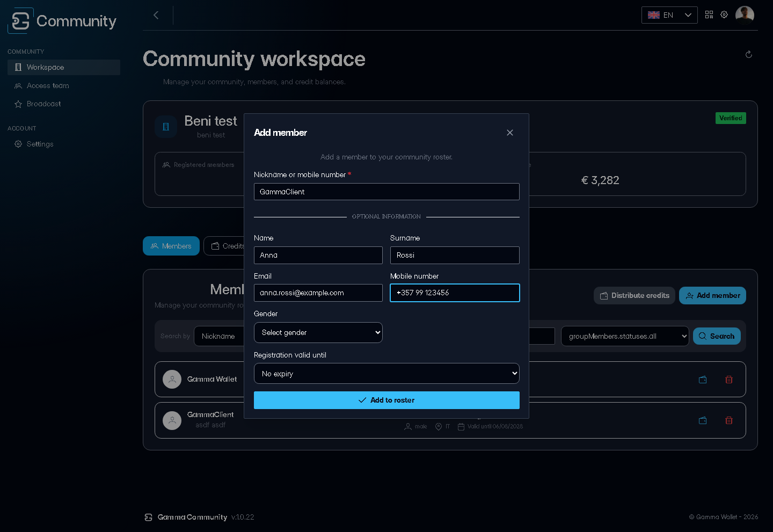Click the € 3,282 balance value
Viewport: 773px width, 532px height.
coord(600,180)
